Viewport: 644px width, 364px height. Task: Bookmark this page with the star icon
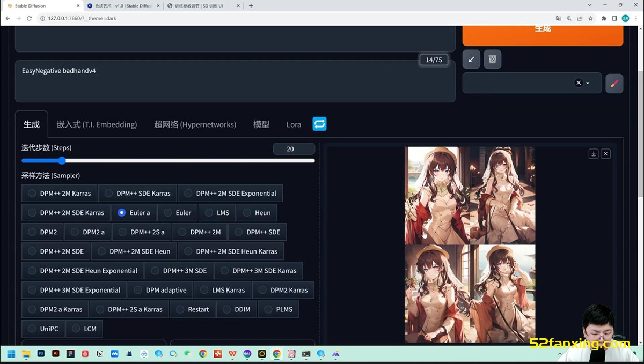(x=590, y=18)
